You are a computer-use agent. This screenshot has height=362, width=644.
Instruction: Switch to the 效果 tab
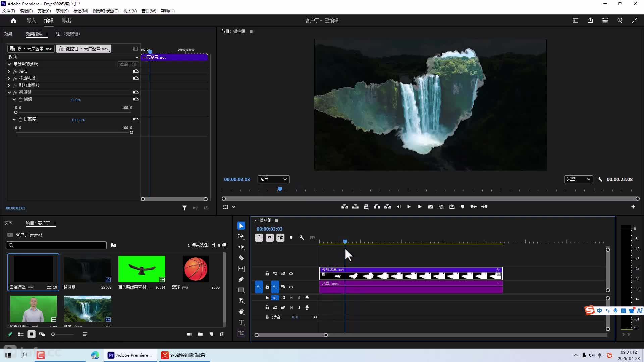[8, 34]
